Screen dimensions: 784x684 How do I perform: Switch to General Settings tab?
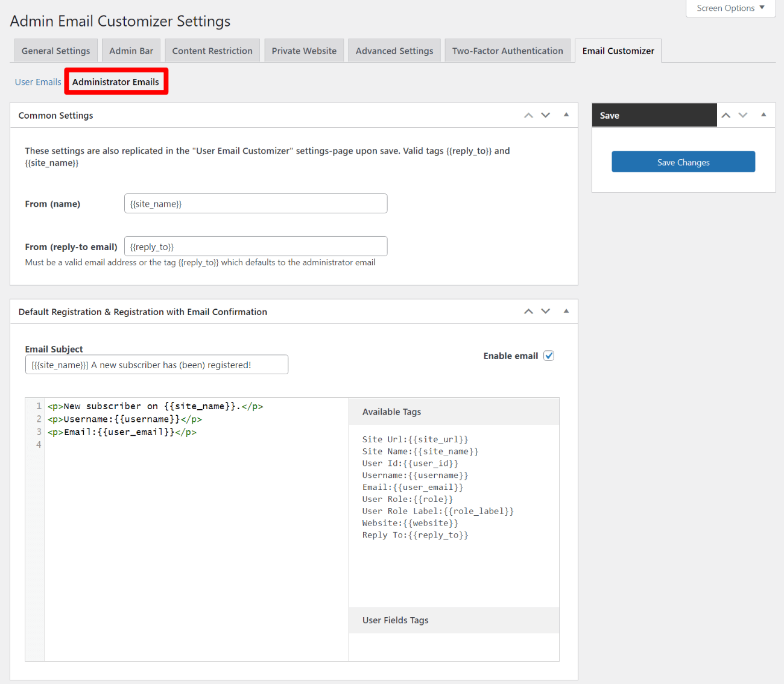(x=55, y=51)
